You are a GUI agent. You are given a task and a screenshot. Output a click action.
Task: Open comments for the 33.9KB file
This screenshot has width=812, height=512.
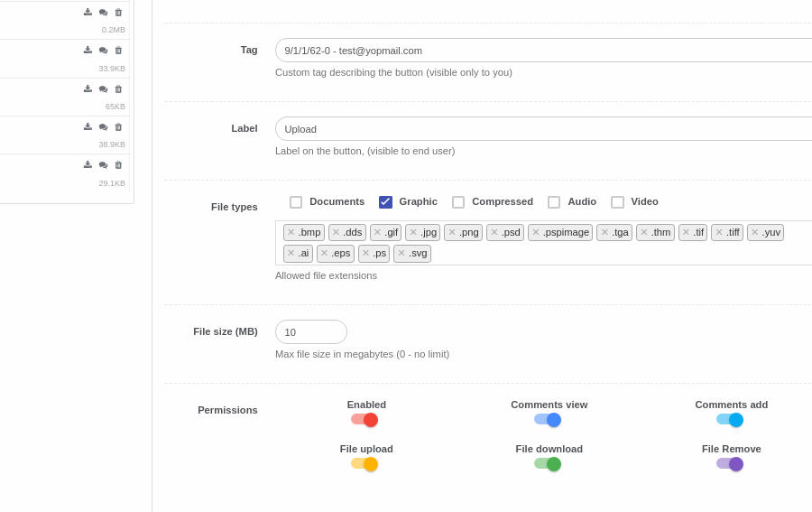[103, 51]
